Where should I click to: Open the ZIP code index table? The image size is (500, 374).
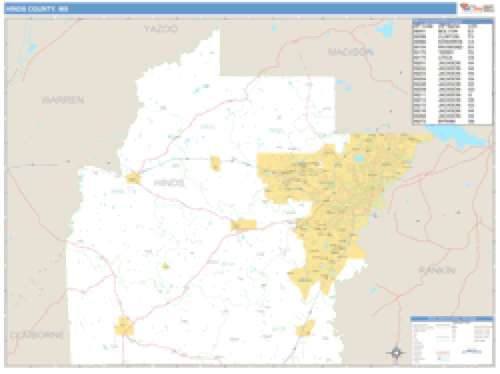pos(452,72)
